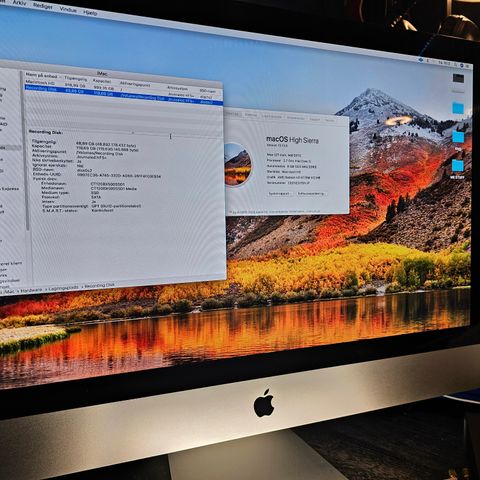Click the macOS High Sierra title text
480x480 pixels.
click(292, 140)
